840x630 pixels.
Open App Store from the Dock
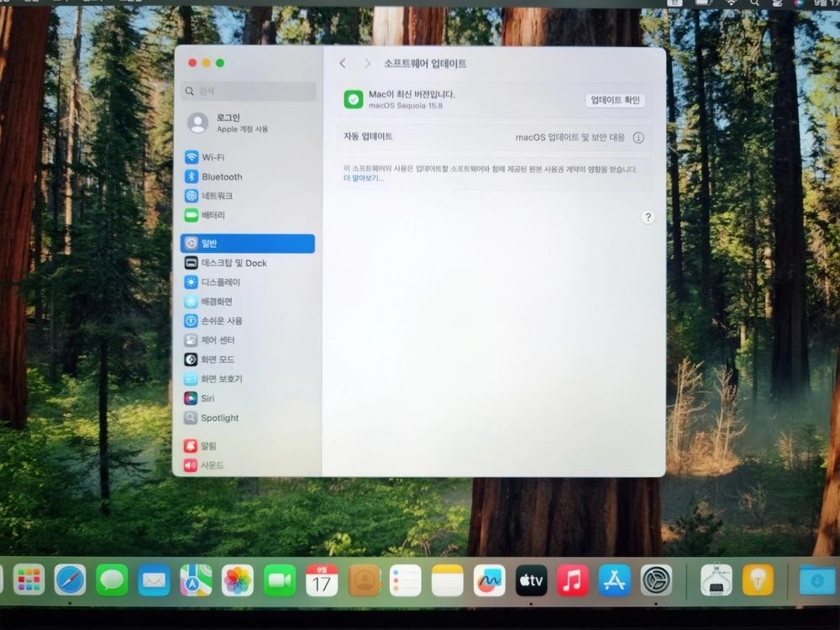[x=614, y=580]
